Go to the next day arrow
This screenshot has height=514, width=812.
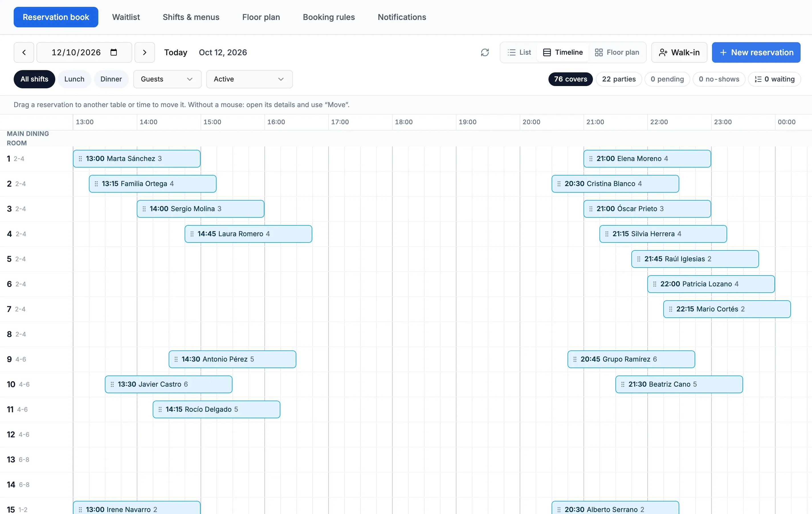[x=145, y=52]
